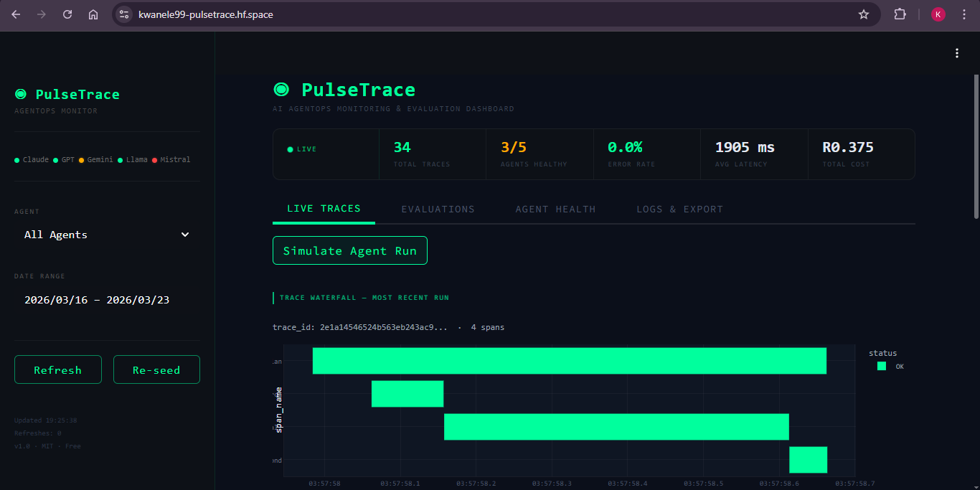
Task: Click the page vertical scrollbar
Action: click(976, 146)
